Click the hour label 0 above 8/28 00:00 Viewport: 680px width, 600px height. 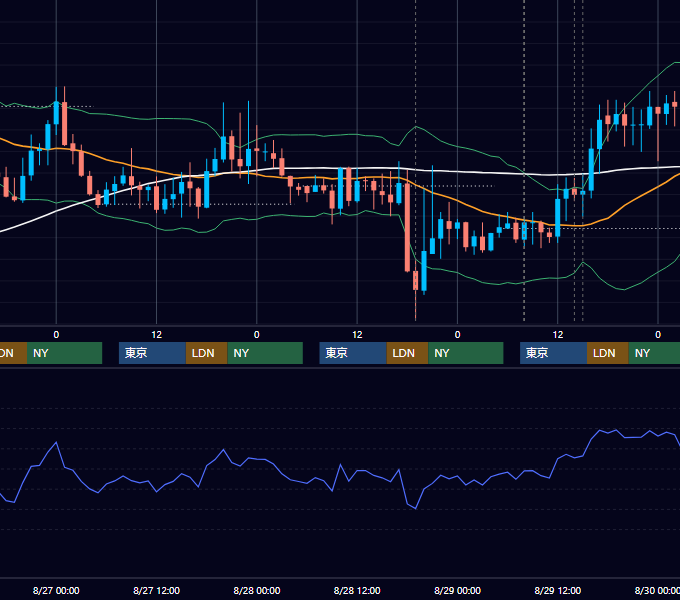click(257, 335)
